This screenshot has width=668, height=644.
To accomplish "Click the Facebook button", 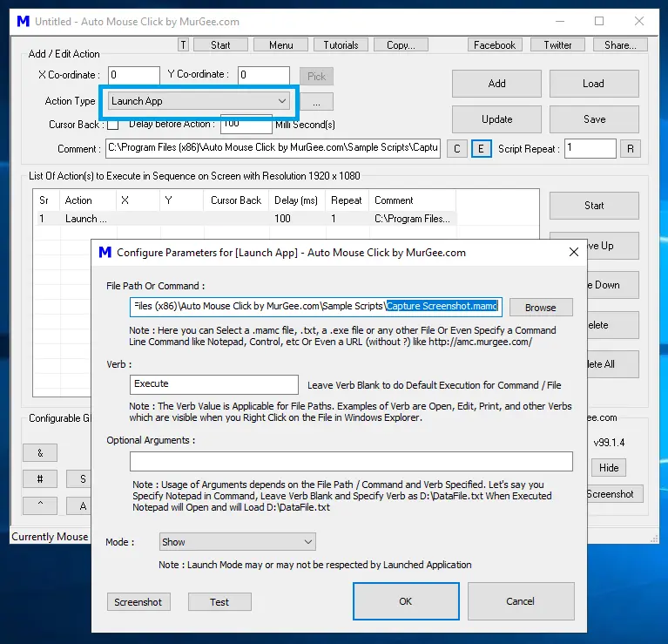I will click(x=495, y=44).
